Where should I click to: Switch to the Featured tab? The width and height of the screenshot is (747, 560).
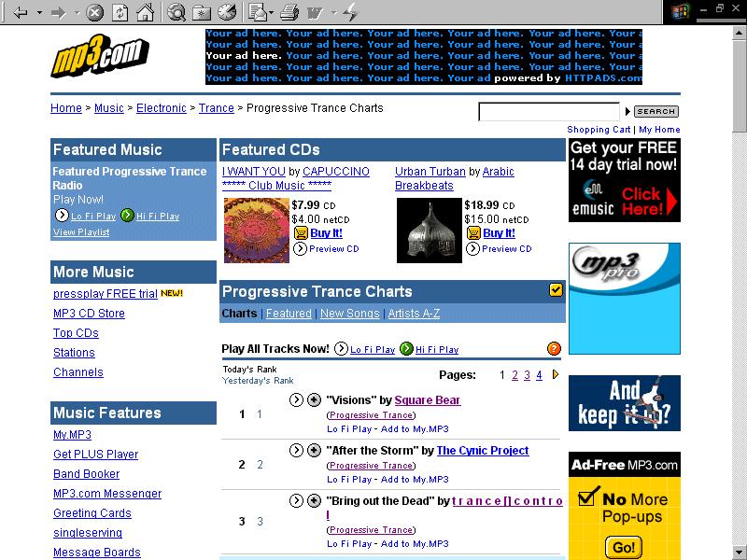tap(289, 314)
